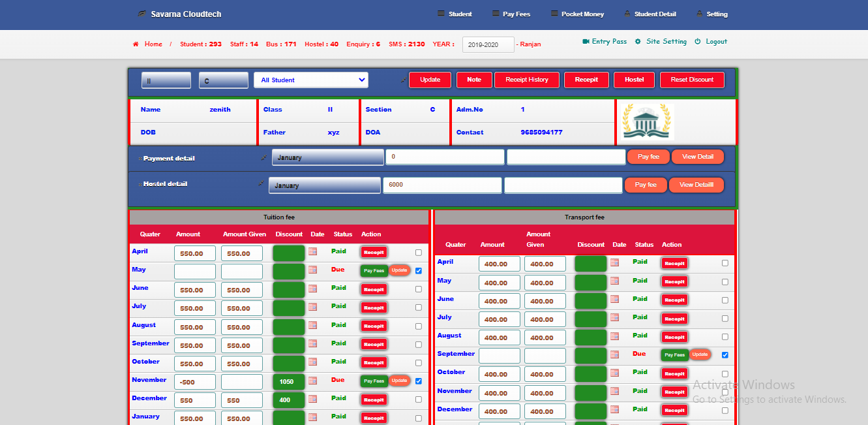Click the Entry Pass camera icon
868x425 pixels.
click(586, 41)
